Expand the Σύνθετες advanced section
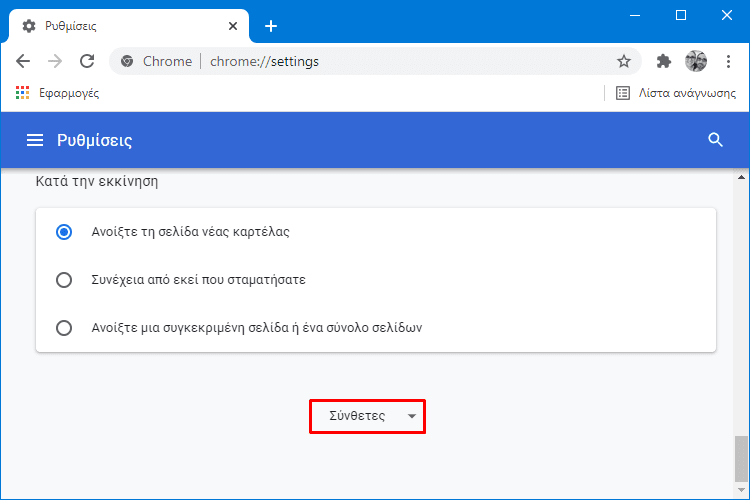 pos(367,416)
